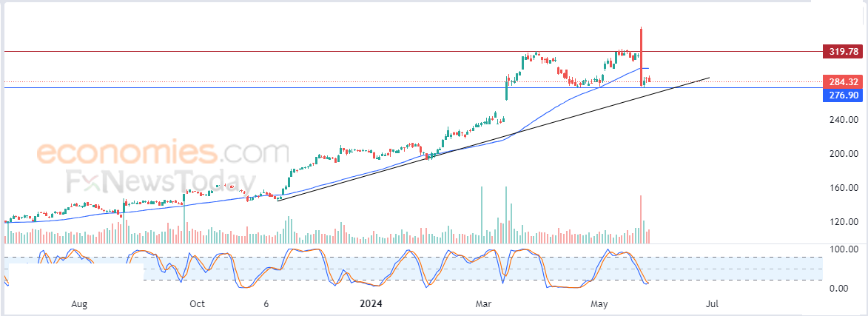
Task: Click the 284.32 current price label
Action: [844, 82]
